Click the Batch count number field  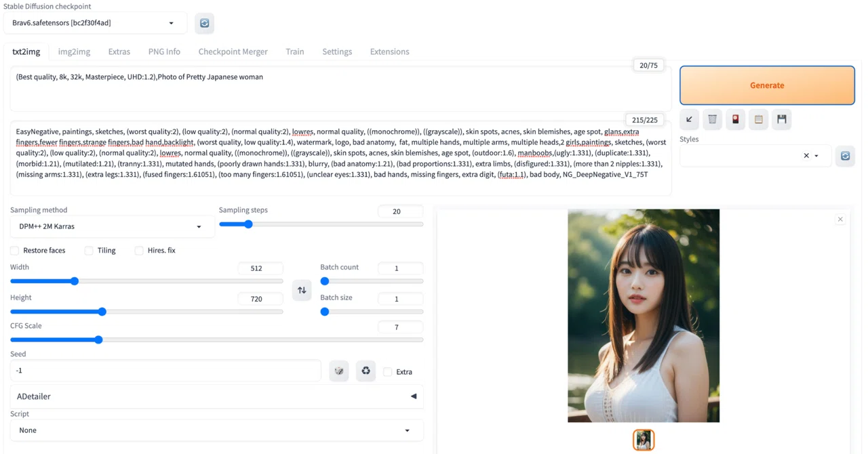click(x=400, y=268)
